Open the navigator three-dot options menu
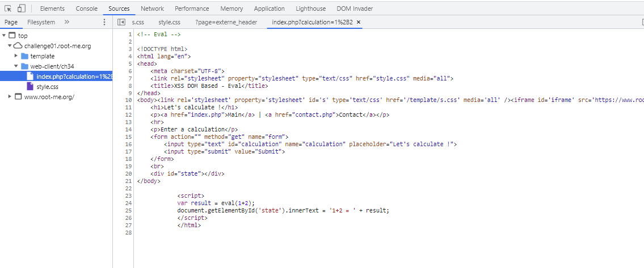 pyautogui.click(x=104, y=22)
